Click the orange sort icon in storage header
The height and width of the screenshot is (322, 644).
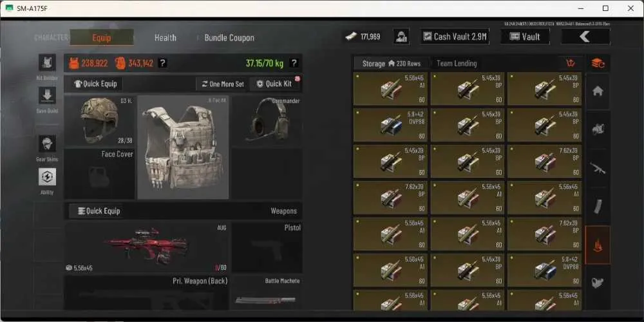[x=571, y=63]
